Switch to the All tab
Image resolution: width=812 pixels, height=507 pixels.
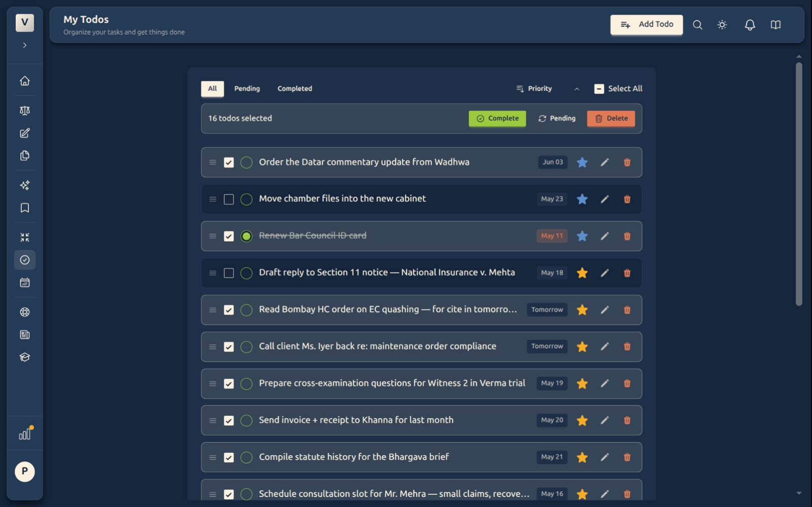(x=212, y=89)
